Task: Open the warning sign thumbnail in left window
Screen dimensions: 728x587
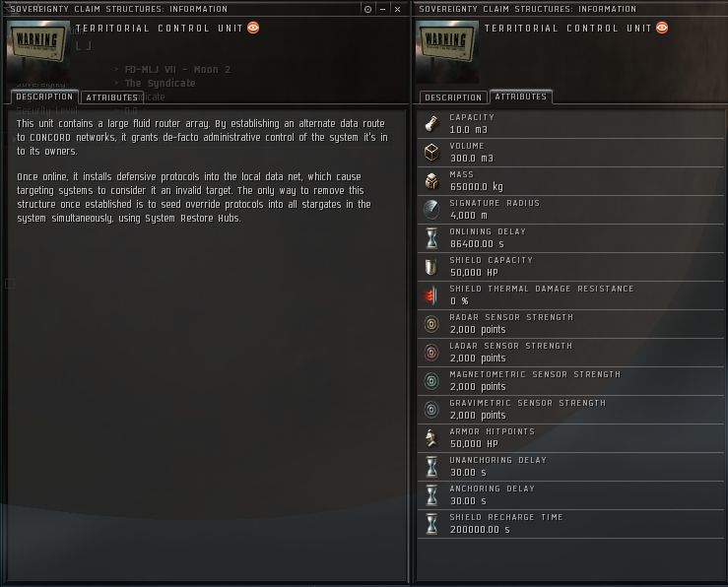Action: pos(38,44)
